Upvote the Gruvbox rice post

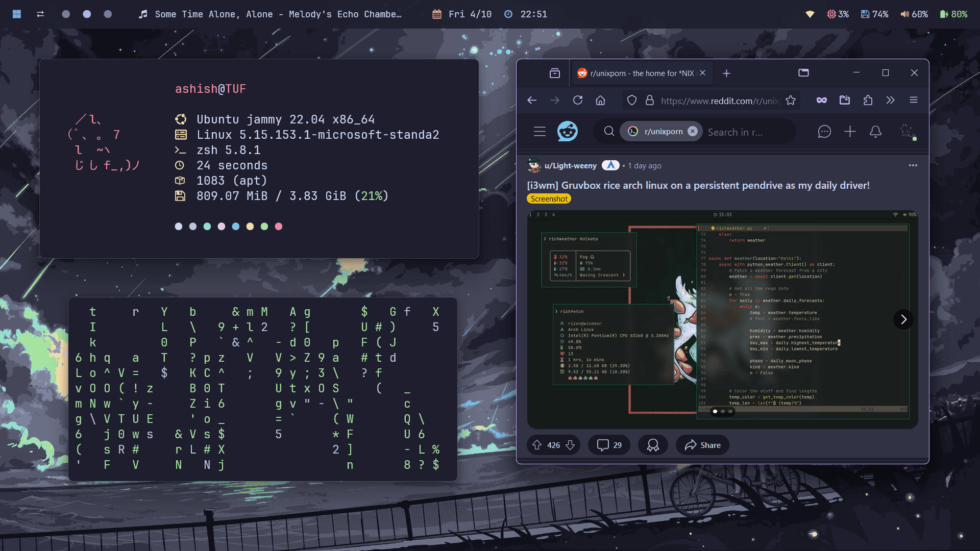(x=537, y=445)
